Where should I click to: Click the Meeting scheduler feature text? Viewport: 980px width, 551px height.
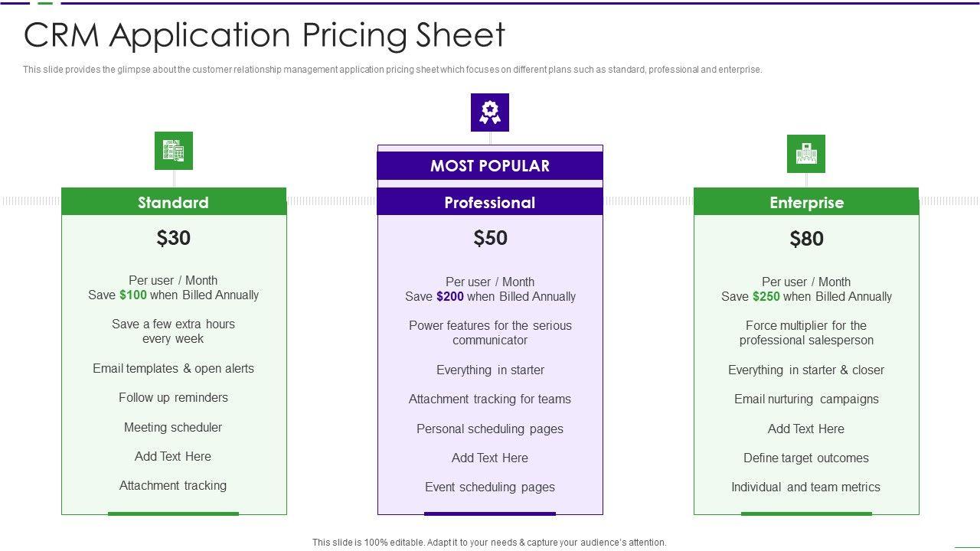pyautogui.click(x=173, y=427)
